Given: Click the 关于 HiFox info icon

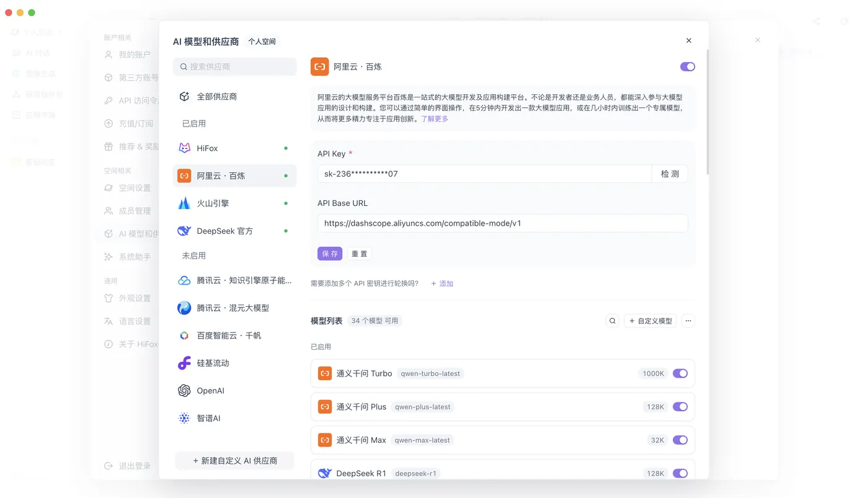Looking at the screenshot, I should (x=108, y=344).
